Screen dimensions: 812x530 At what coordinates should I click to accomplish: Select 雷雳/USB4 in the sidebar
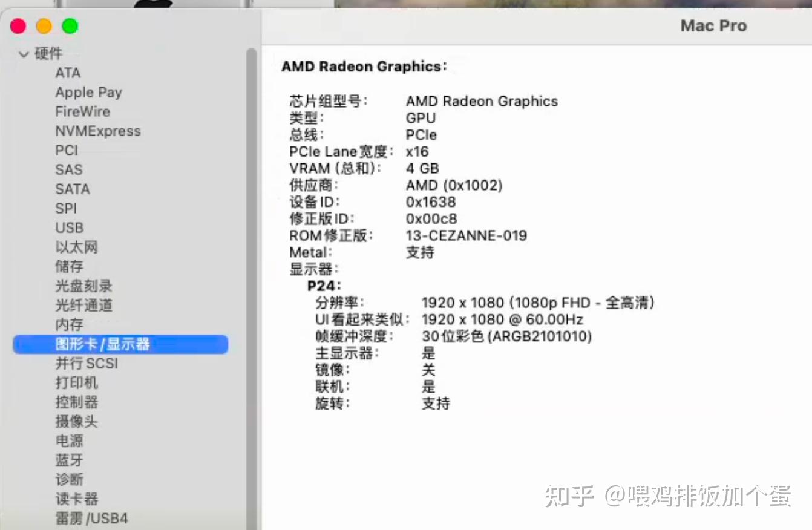(91, 519)
